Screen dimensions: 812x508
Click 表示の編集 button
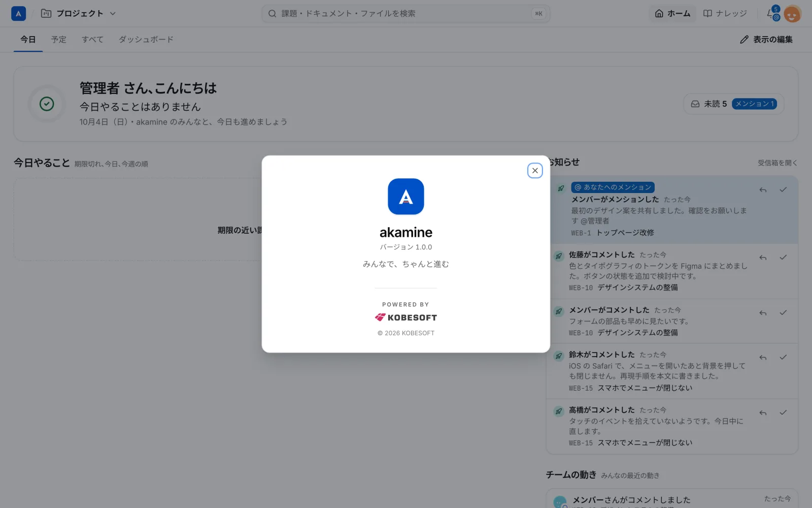pyautogui.click(x=766, y=40)
